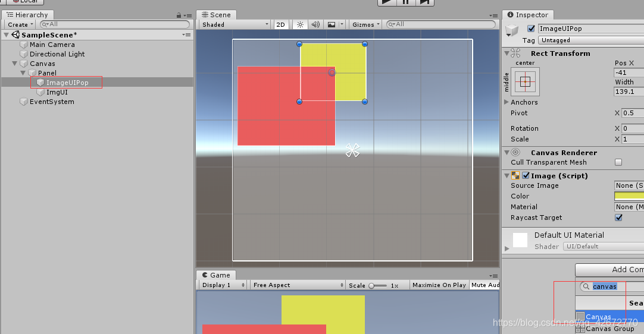
Task: Click the Pivot X value field
Action: (x=633, y=113)
